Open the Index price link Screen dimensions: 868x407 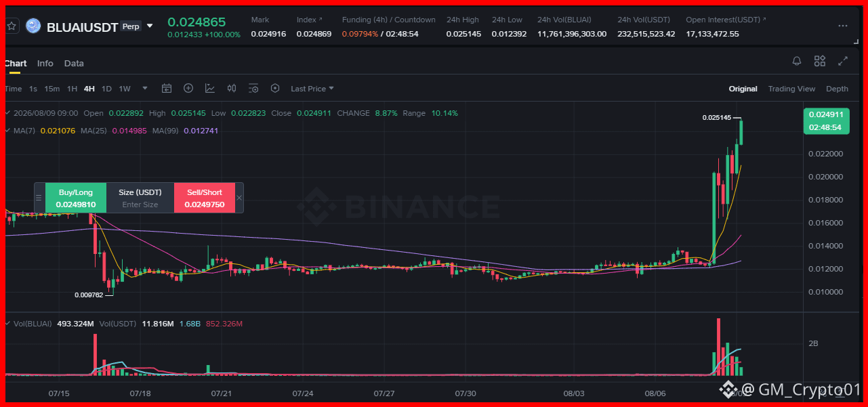309,20
